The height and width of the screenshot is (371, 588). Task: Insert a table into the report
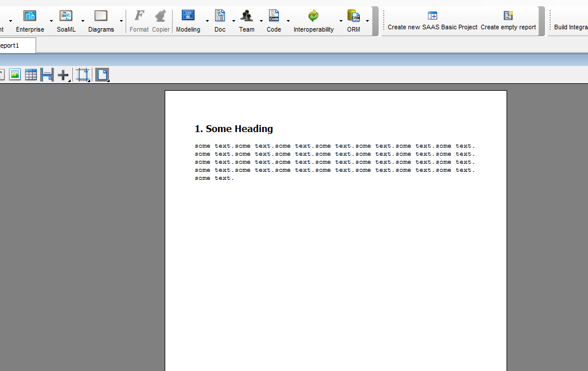click(31, 75)
